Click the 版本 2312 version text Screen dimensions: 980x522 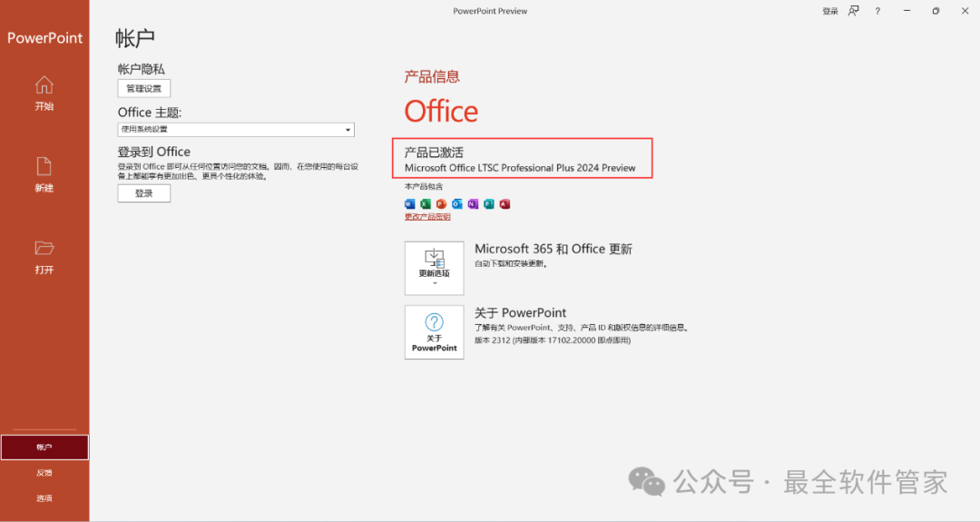pyautogui.click(x=553, y=340)
